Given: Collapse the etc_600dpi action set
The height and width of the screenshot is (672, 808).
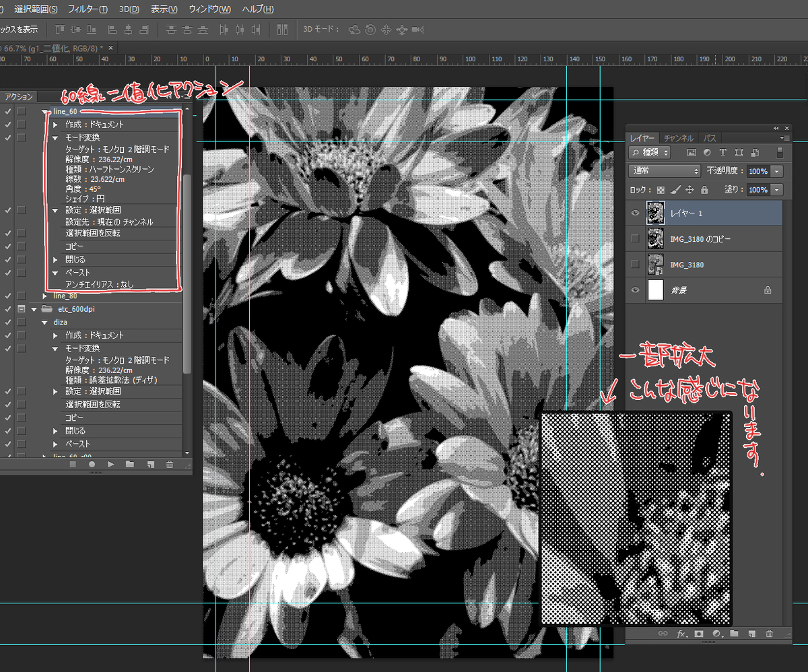Looking at the screenshot, I should [33, 309].
